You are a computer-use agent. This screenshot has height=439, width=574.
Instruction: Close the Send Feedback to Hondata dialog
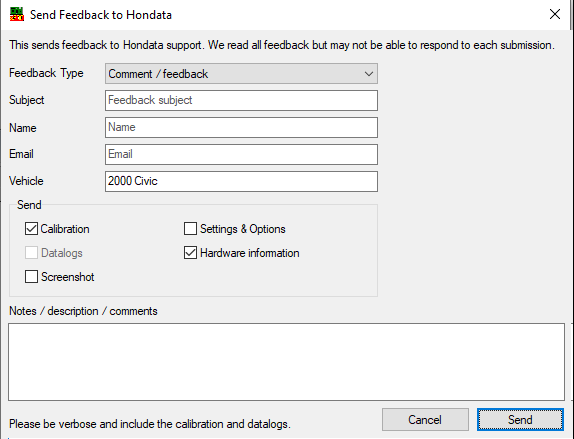(x=555, y=14)
